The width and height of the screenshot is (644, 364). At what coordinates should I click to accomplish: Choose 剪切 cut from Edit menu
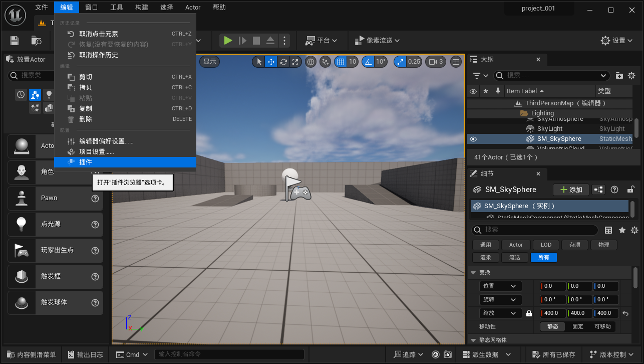pyautogui.click(x=125, y=77)
